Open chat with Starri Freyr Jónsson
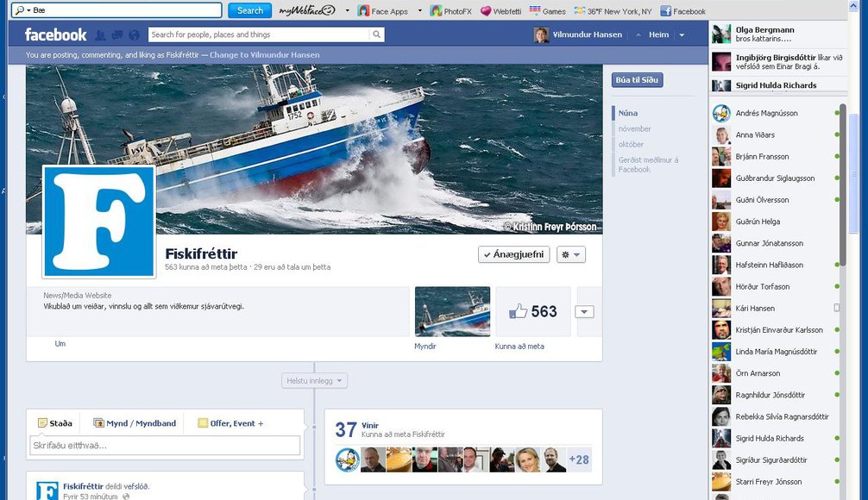This screenshot has width=868, height=500. coord(776,482)
